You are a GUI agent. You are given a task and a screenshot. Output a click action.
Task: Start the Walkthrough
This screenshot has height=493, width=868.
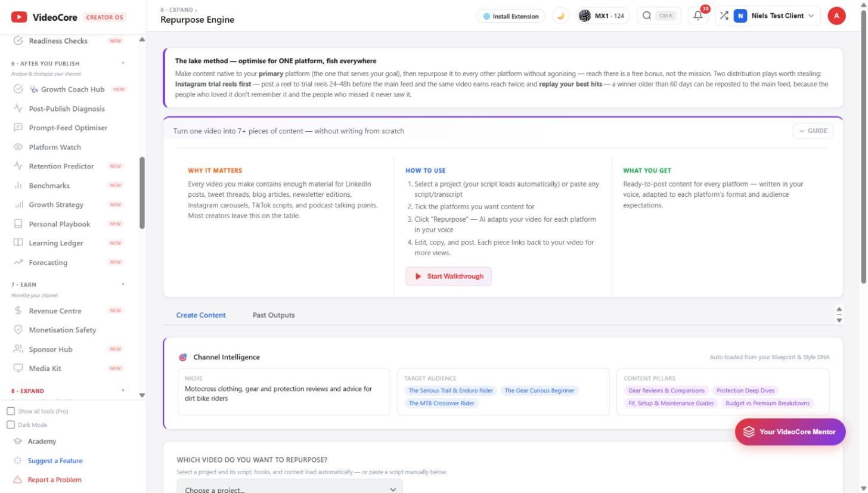click(449, 277)
